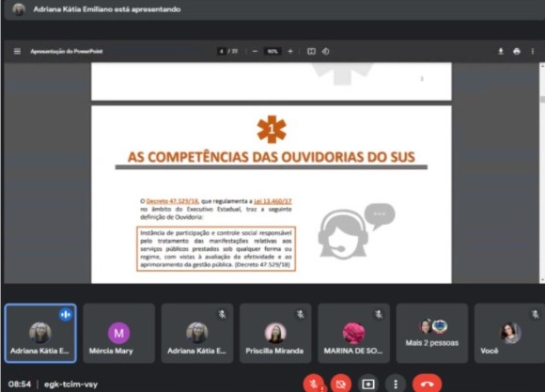Zoom out the PDF with minus button
This screenshot has width=545, height=392.
click(255, 52)
